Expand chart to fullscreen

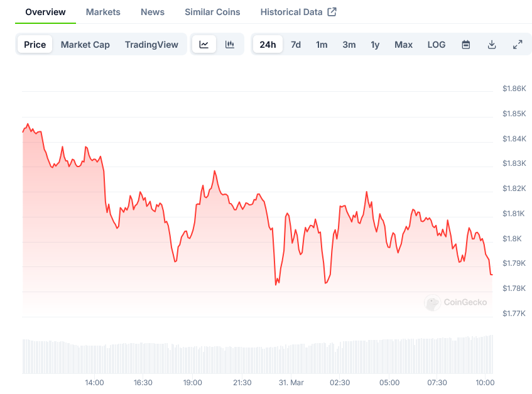(518, 45)
